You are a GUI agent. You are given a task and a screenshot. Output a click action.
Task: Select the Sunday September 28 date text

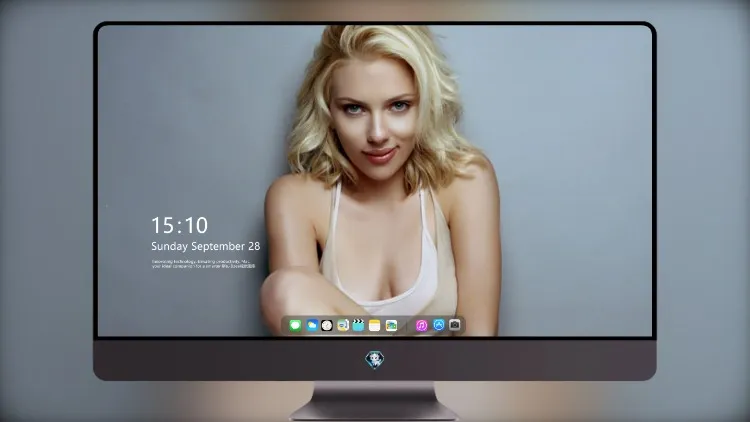click(x=206, y=246)
